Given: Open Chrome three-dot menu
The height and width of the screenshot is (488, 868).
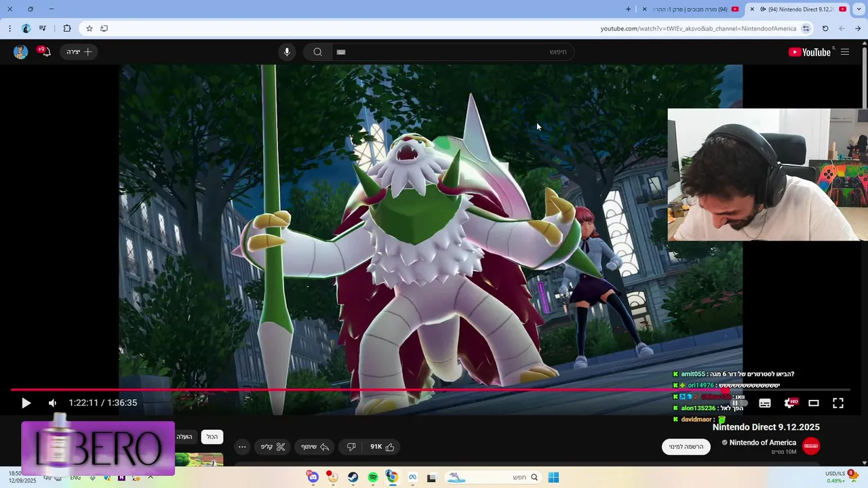Looking at the screenshot, I should [x=9, y=28].
